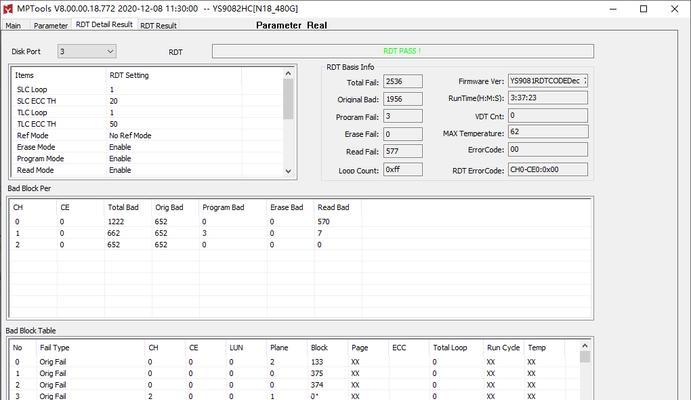Open the Disk Port dropdown

click(86, 51)
